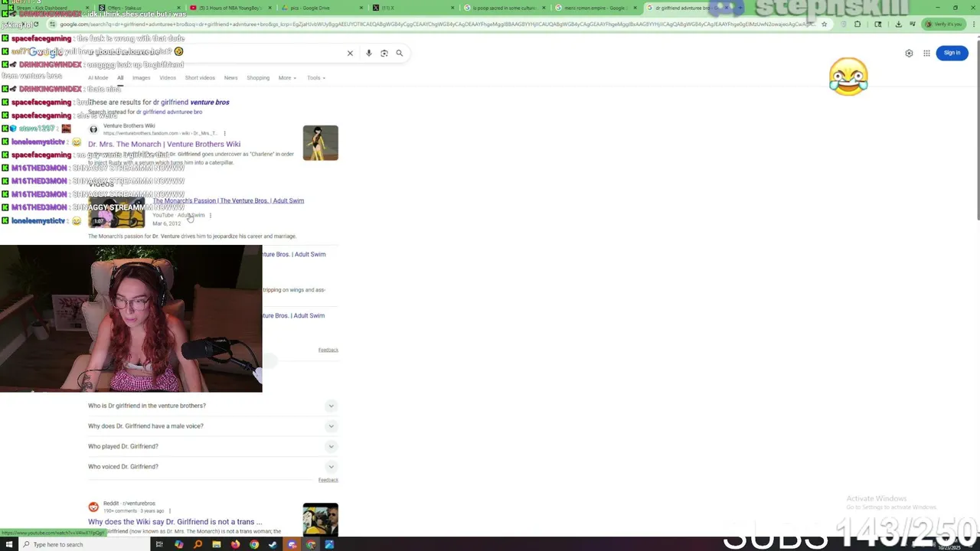Open Photos app on the taskbar
980x551 pixels.
[329, 544]
